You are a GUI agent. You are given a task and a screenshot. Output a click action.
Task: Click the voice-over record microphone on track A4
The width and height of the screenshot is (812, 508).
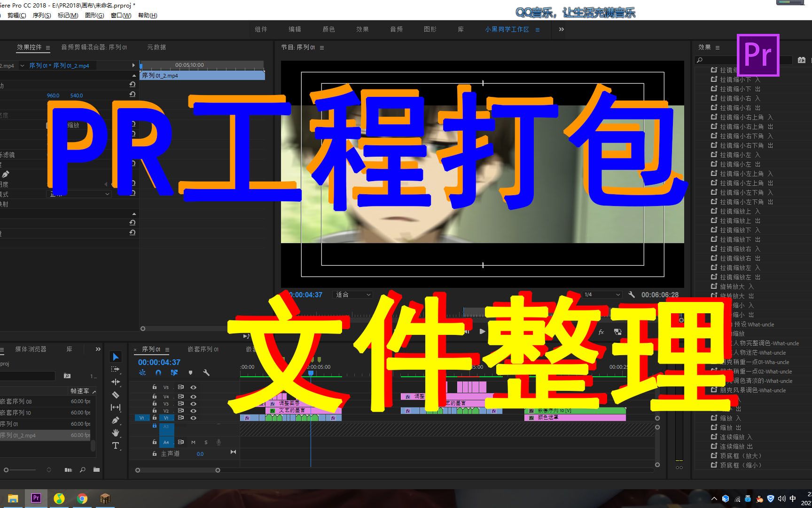pyautogui.click(x=218, y=442)
